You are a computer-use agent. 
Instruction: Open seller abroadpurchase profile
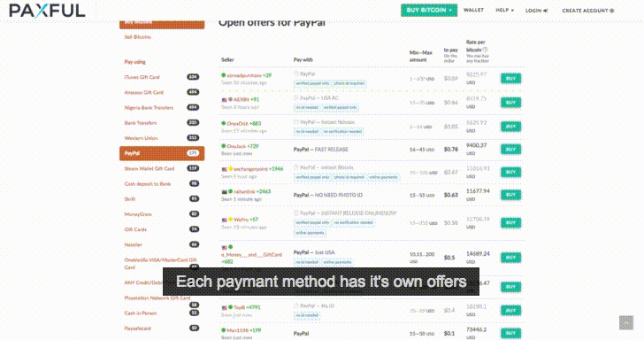pyautogui.click(x=244, y=75)
